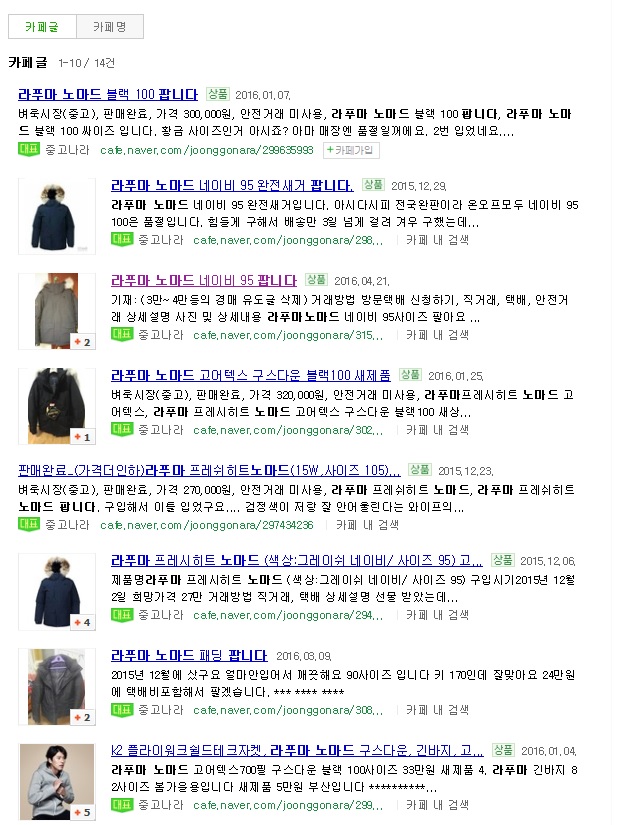Select the 카페글 tab
Image resolution: width=627 pixels, height=825 pixels.
click(42, 27)
